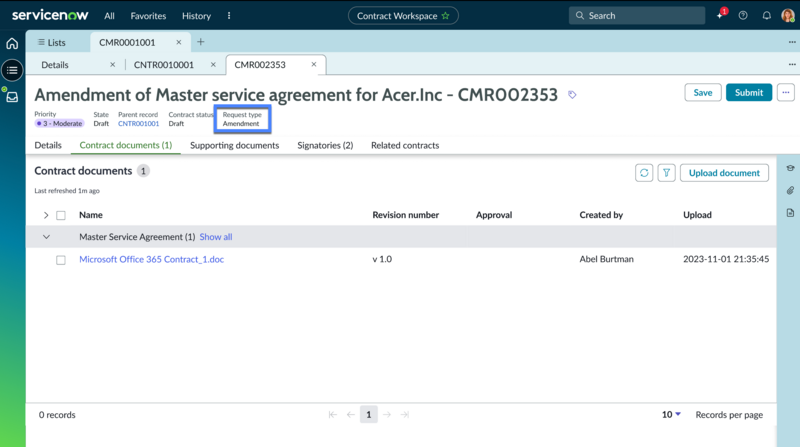The height and width of the screenshot is (447, 800).
Task: Click the 3 - Moderate priority badge
Action: [x=59, y=123]
